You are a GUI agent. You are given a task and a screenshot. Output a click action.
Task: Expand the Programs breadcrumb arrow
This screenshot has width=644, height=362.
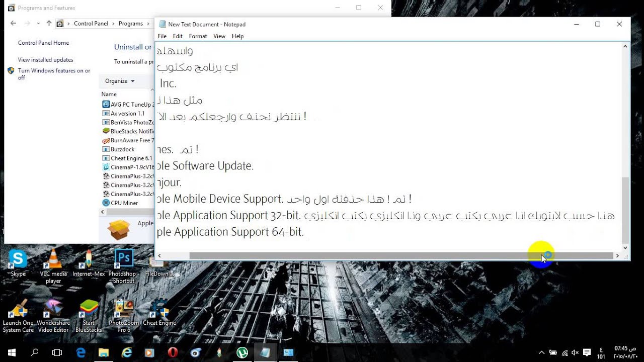[x=149, y=24]
